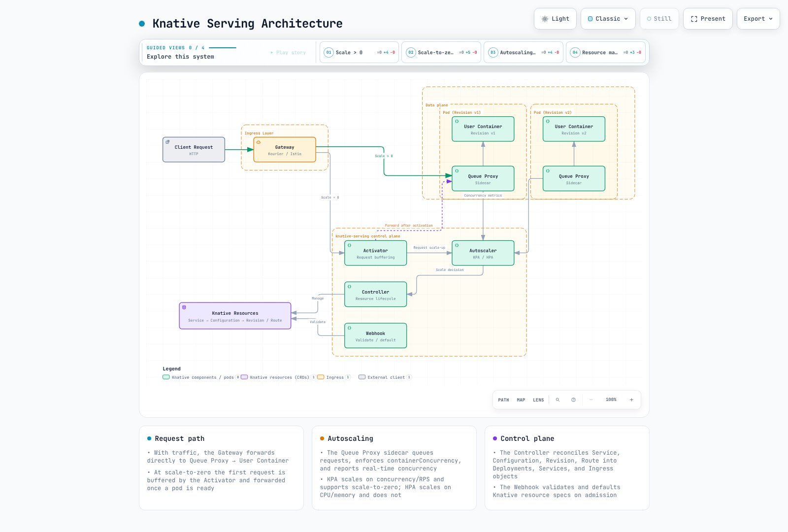
Task: Zoom in with the plus button
Action: [631, 400]
